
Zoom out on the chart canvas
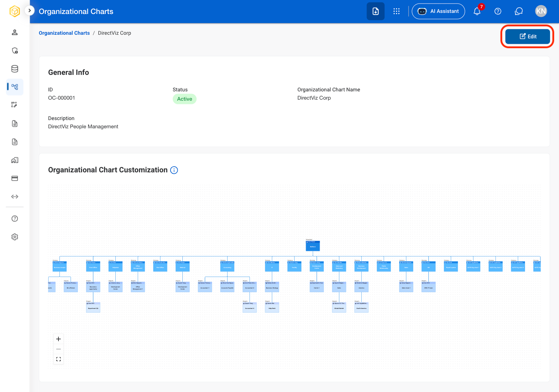click(58, 349)
